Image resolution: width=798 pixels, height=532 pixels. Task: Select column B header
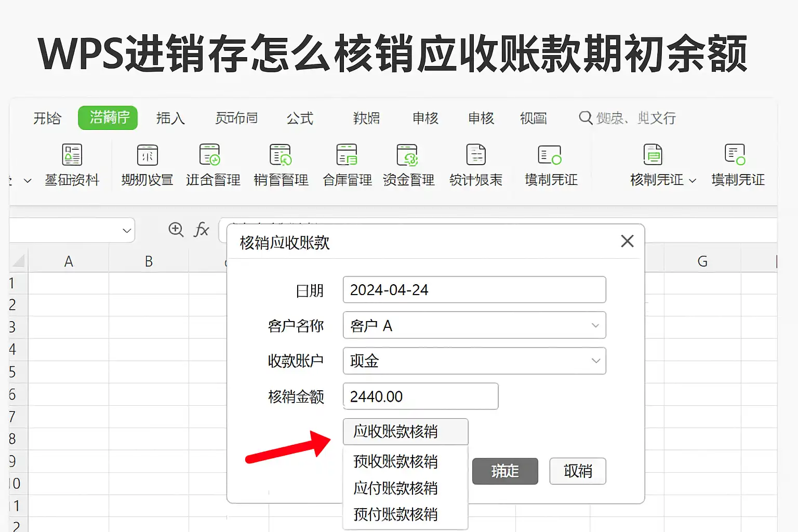(149, 261)
